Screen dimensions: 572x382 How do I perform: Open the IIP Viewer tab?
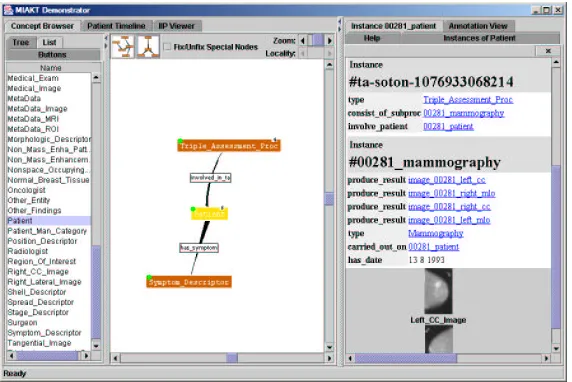176,26
